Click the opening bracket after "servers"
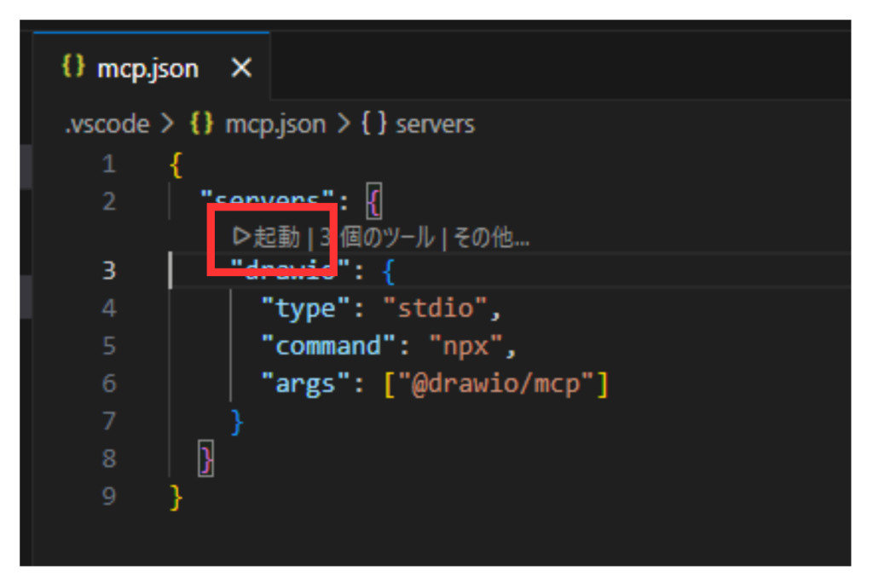Viewport: 873px width, 588px height. [376, 202]
